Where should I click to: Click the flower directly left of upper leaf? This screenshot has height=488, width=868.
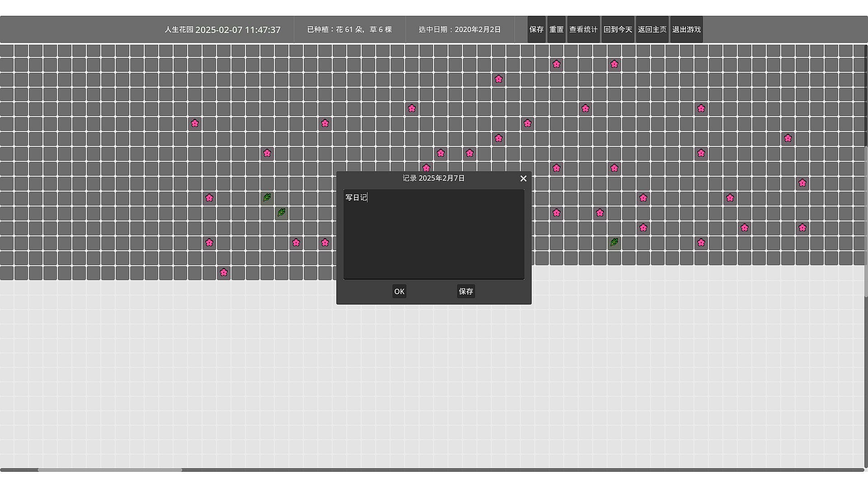209,198
